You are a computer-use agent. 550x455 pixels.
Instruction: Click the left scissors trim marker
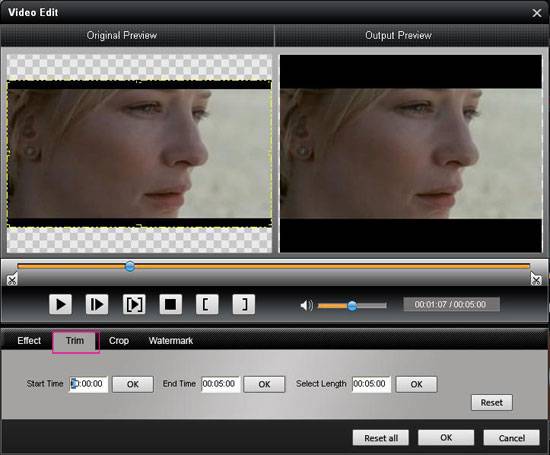12,280
